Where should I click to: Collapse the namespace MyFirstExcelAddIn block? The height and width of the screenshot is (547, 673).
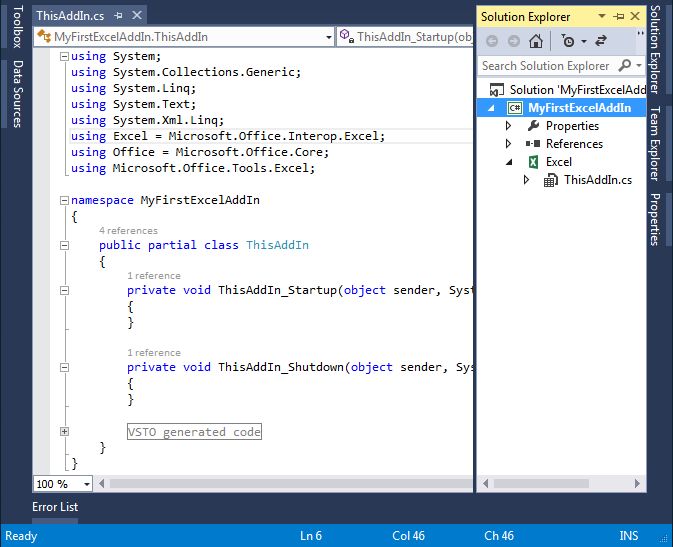point(64,200)
